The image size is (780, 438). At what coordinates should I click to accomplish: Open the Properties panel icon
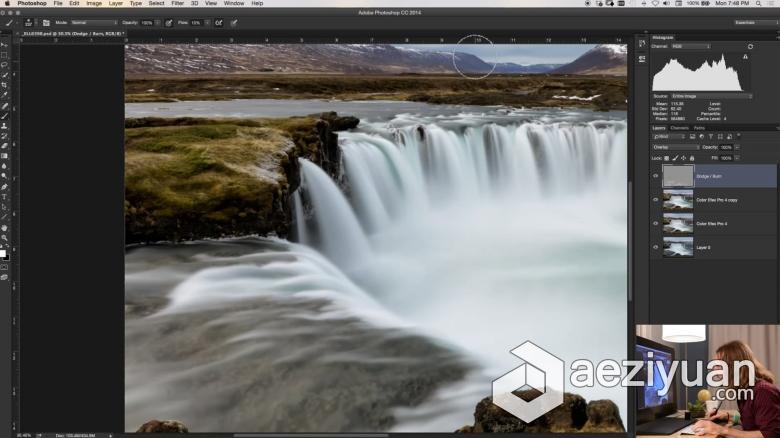click(x=642, y=59)
